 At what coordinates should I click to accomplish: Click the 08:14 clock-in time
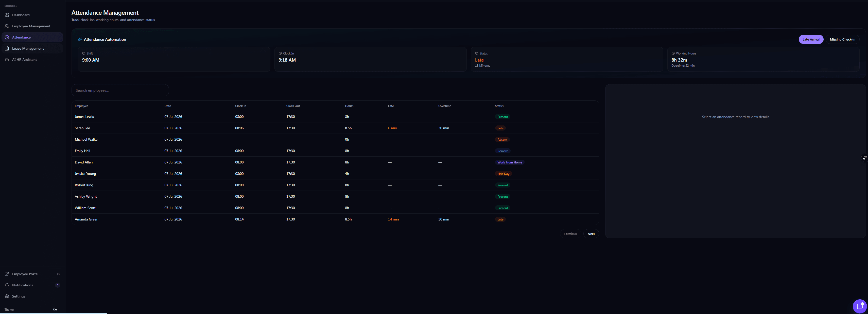239,219
